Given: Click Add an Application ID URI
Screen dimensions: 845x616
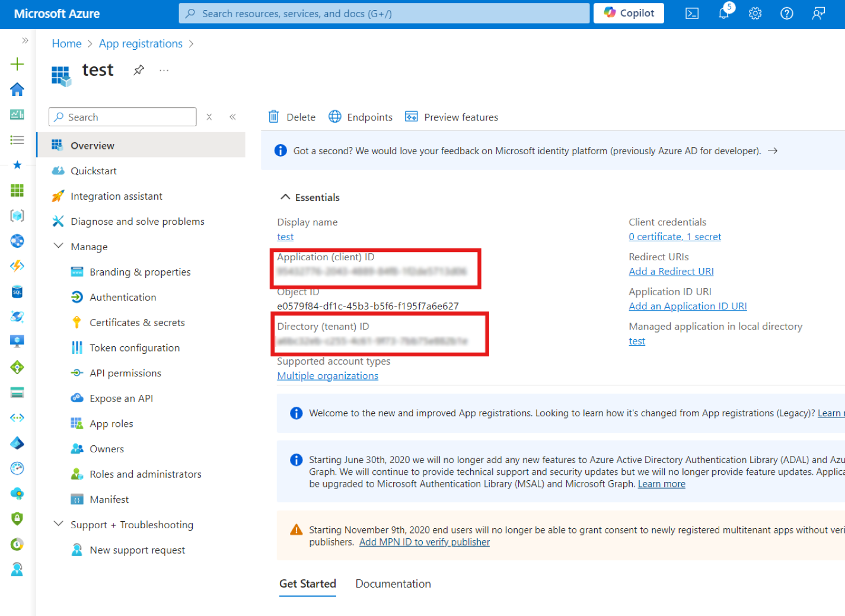Looking at the screenshot, I should [688, 306].
